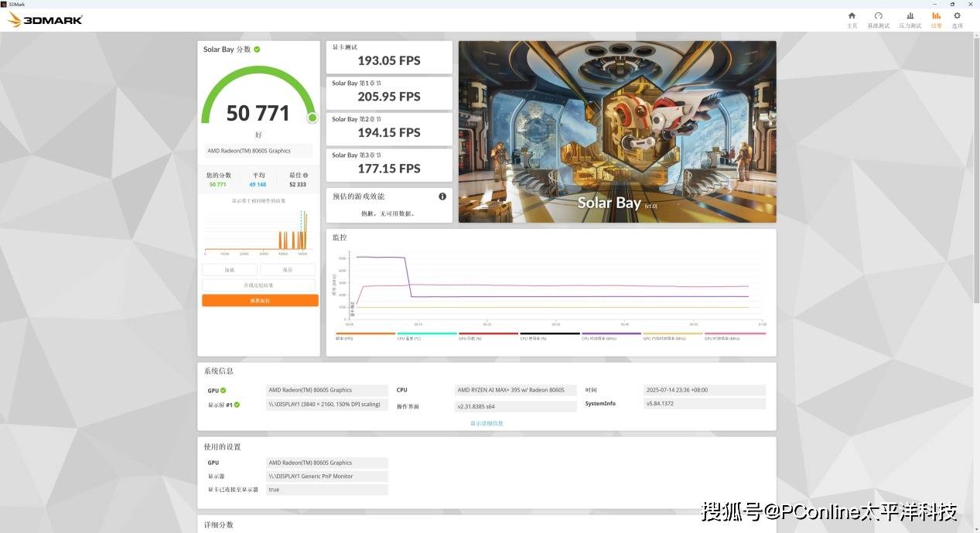Click the 3DMark logo in the header
Viewport: 980px width, 533px height.
coord(45,20)
